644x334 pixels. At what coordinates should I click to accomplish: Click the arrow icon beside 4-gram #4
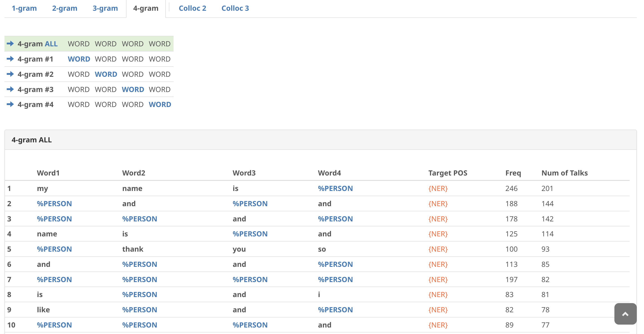[11, 104]
